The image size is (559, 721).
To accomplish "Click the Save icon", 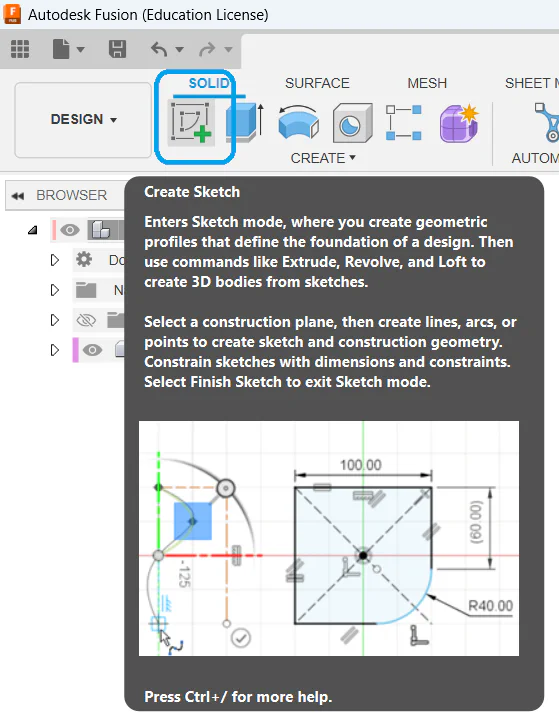I will tap(117, 49).
